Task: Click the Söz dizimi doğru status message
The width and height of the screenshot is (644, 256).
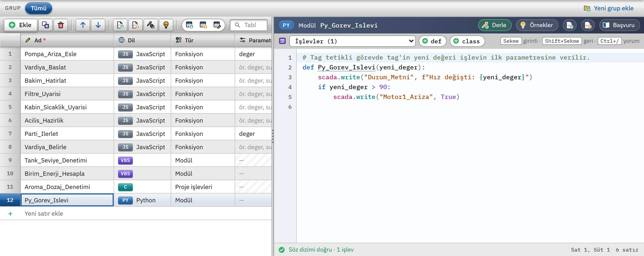Action: (x=321, y=250)
